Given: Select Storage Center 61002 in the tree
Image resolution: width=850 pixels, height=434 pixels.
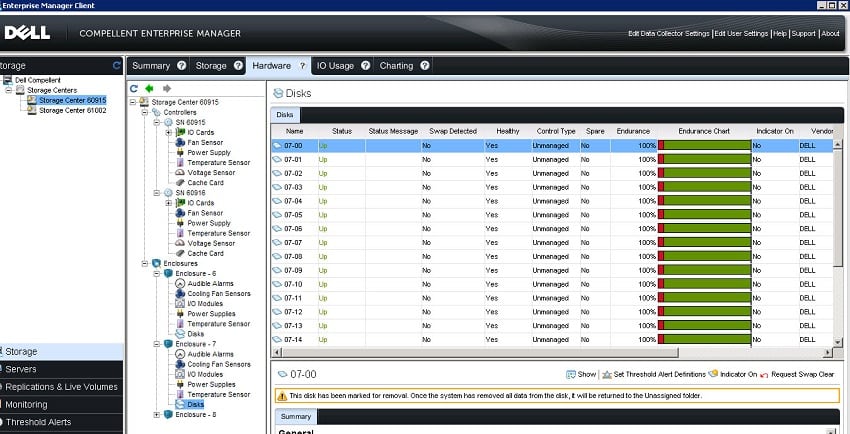Looking at the screenshot, I should 73,111.
